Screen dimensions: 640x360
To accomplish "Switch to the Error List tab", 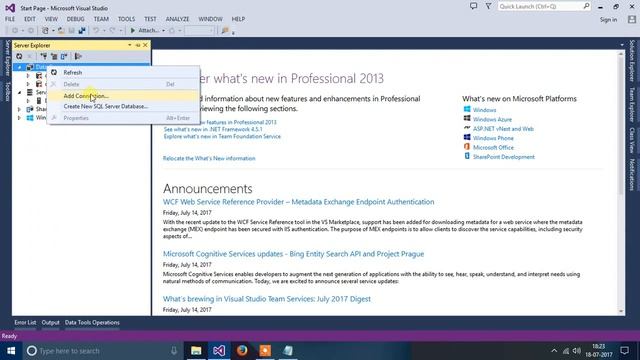I will 25,322.
